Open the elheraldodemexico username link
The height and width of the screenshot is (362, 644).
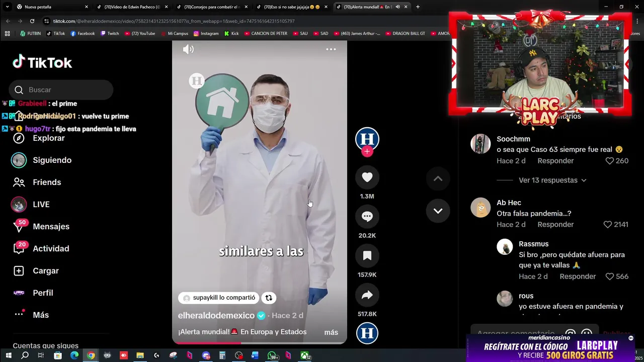tap(216, 315)
